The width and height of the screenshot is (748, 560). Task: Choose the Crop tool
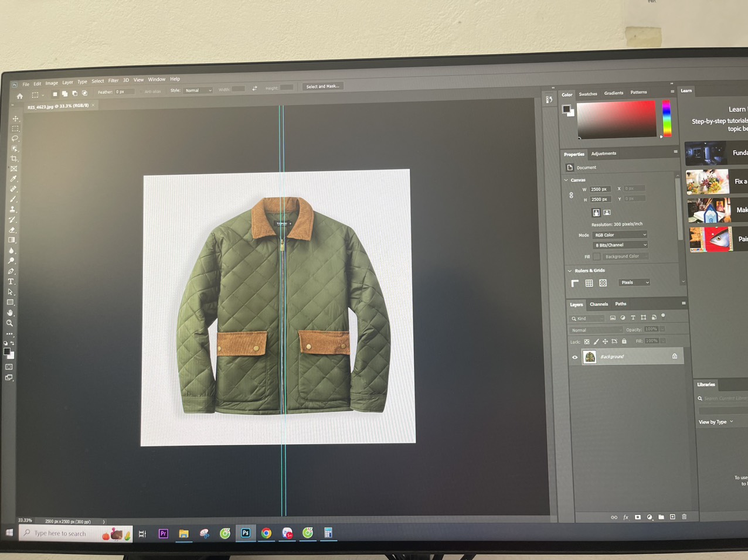14,159
